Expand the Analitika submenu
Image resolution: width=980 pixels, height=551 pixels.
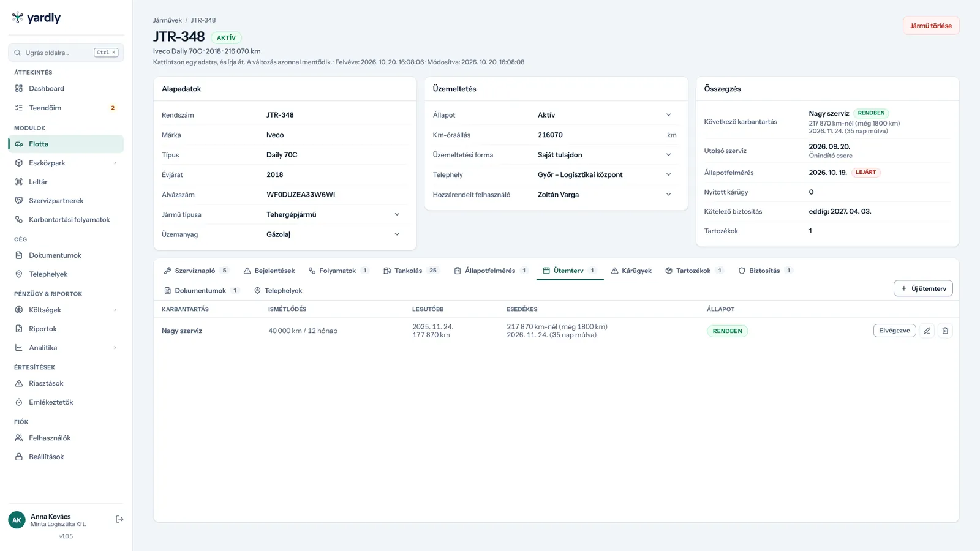pos(115,348)
